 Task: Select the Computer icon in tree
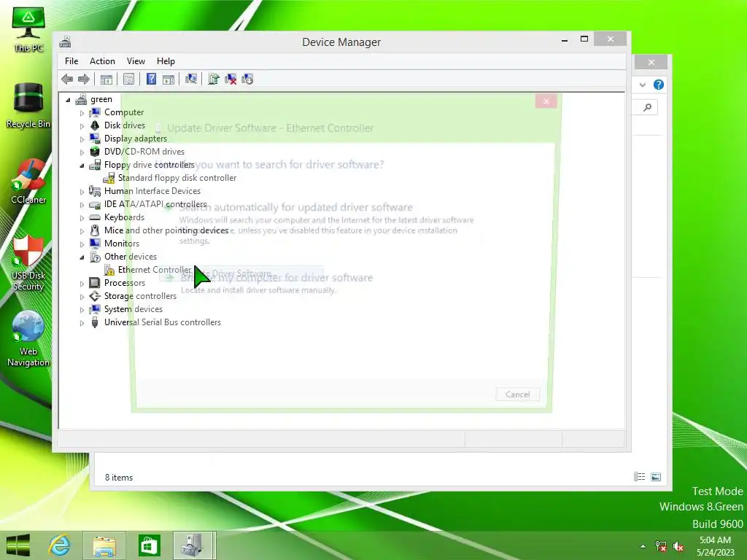(95, 112)
